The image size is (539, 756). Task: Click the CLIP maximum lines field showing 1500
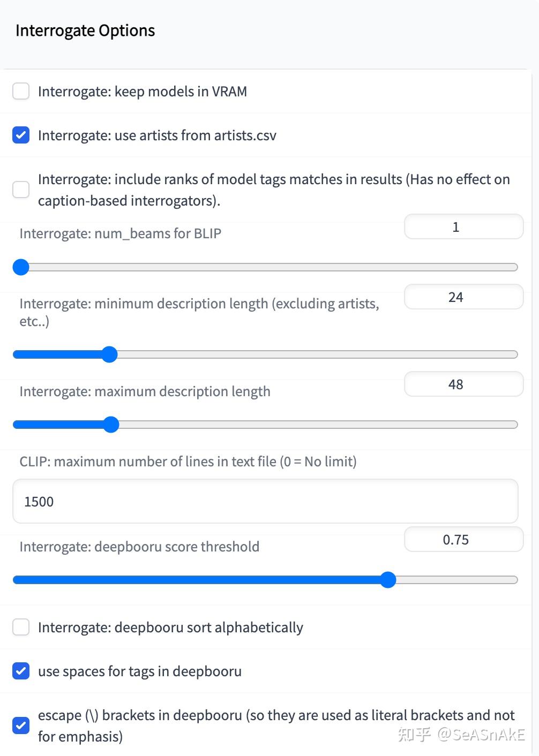click(265, 502)
